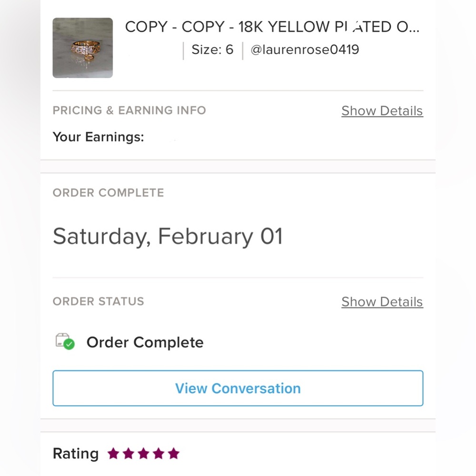Tap the fifth rating star
Screen dimensions: 476x476
click(174, 454)
